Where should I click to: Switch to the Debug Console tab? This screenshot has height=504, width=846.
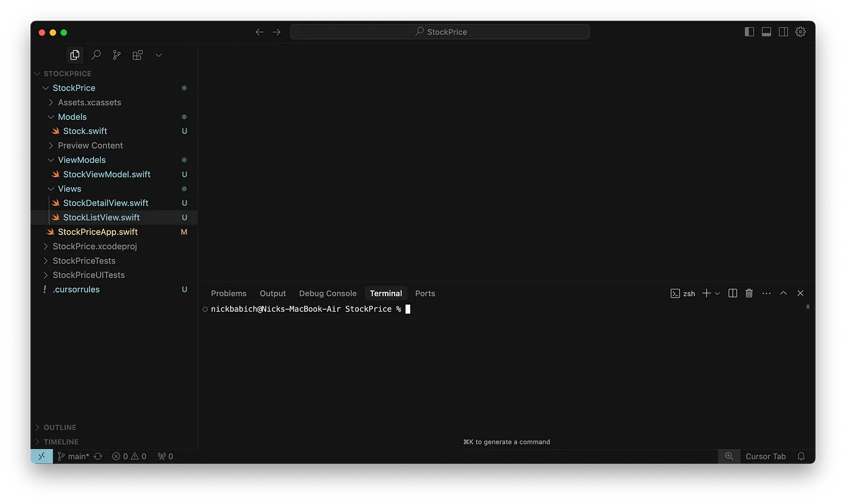(x=328, y=293)
